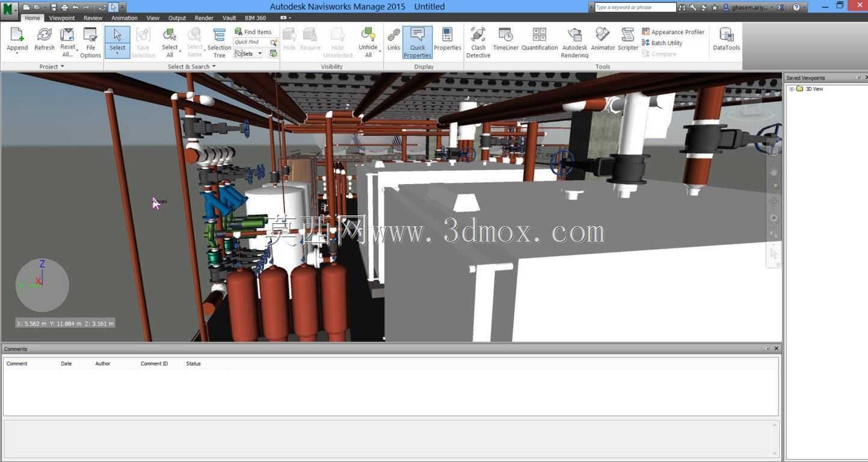Open the Scripter tool
This screenshot has width=868, height=462.
[628, 39]
